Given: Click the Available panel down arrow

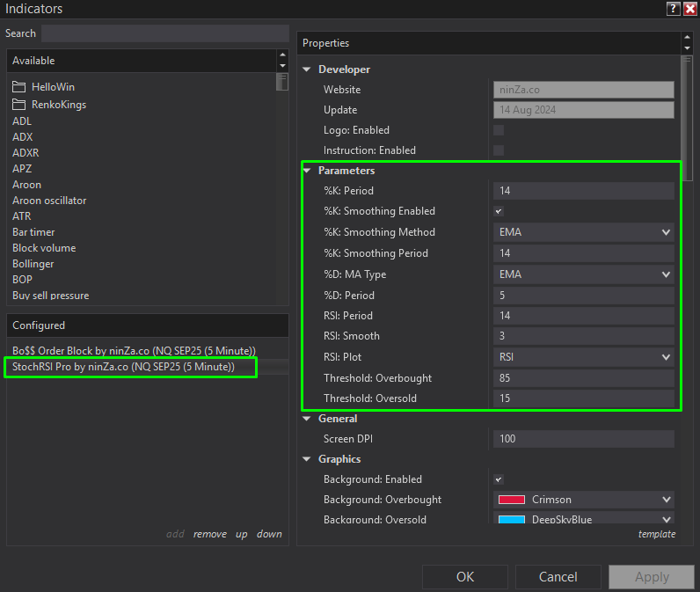Looking at the screenshot, I should [282, 66].
